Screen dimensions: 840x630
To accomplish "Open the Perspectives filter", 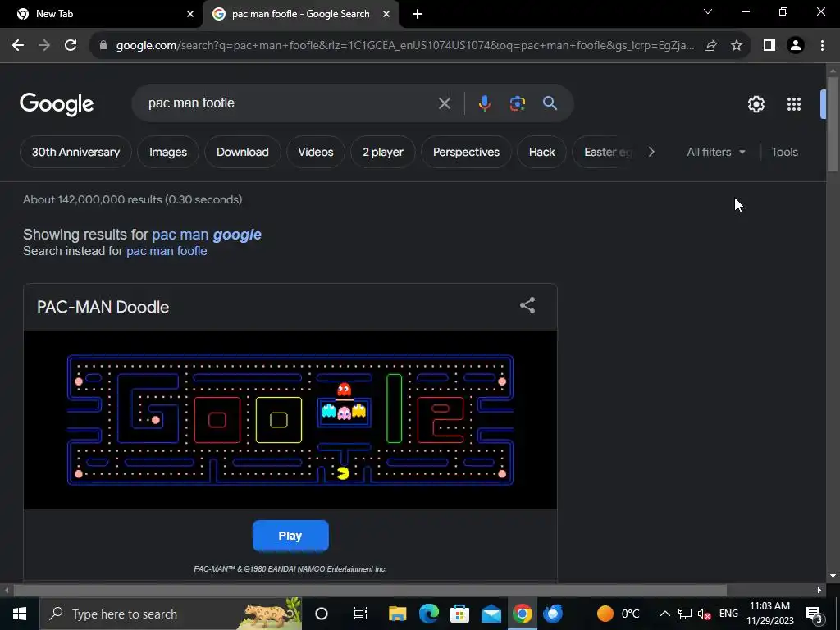I will click(x=466, y=152).
